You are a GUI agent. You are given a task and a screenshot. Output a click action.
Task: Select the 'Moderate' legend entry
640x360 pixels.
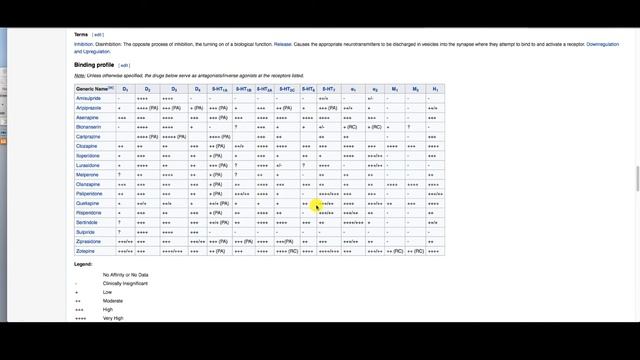113,301
